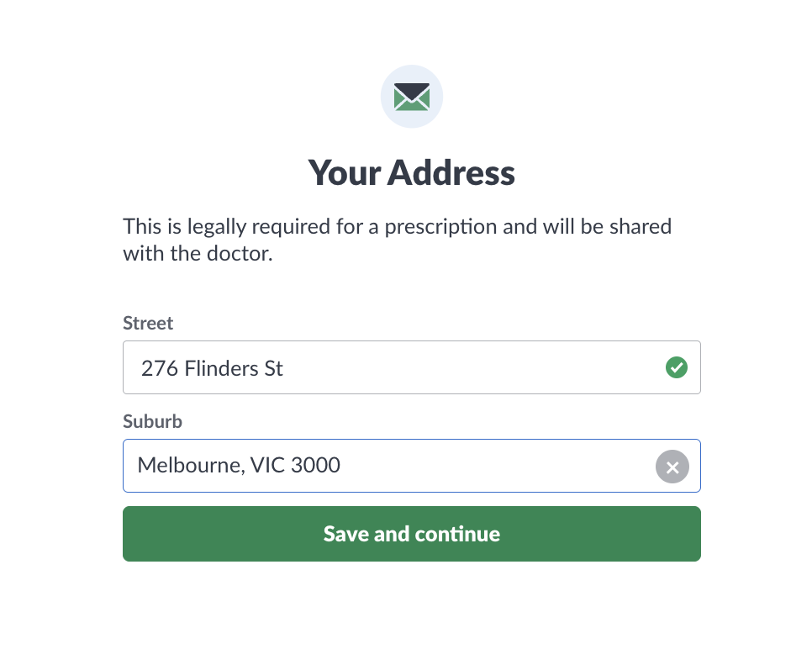Click Save and continue
The width and height of the screenshot is (812, 649).
coord(411,534)
